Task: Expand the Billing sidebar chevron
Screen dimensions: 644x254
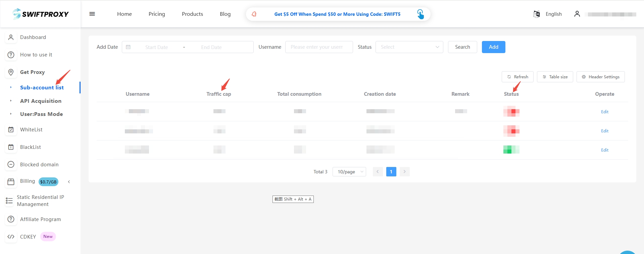Action: pyautogui.click(x=69, y=182)
